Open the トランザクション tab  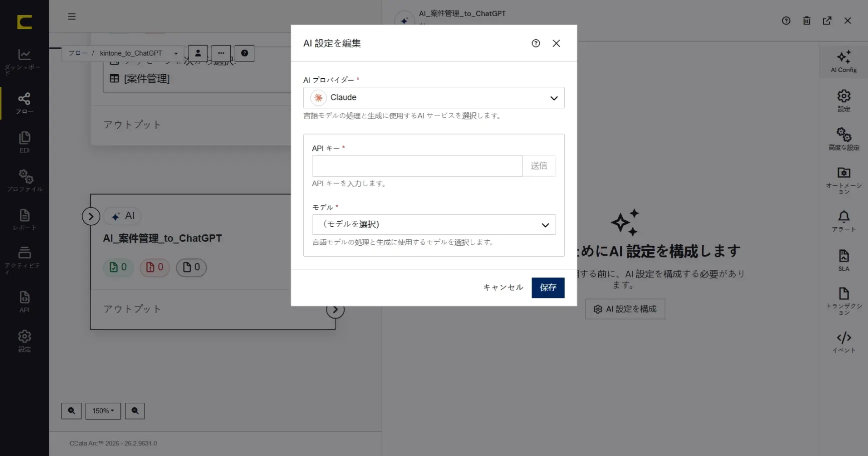(x=843, y=301)
